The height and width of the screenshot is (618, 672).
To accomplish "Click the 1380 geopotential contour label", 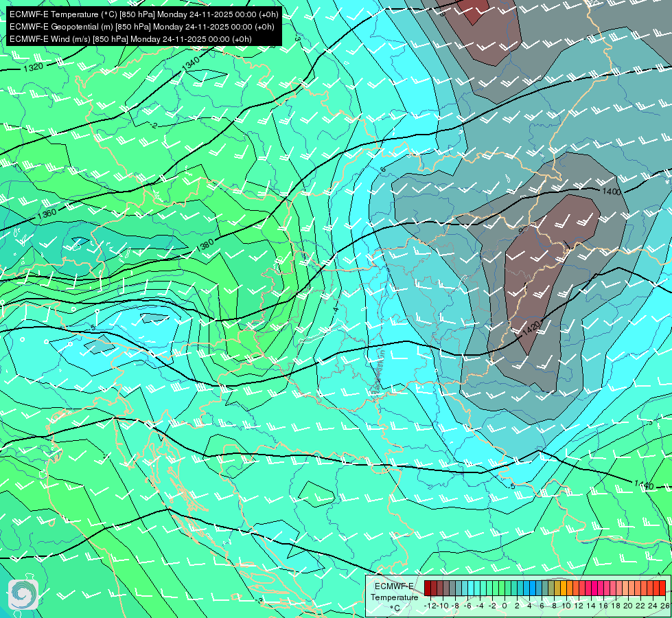I will [205, 245].
